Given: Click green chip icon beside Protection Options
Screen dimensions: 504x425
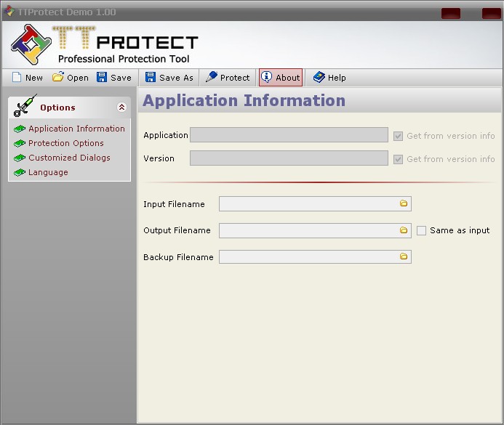Looking at the screenshot, I should (x=20, y=143).
